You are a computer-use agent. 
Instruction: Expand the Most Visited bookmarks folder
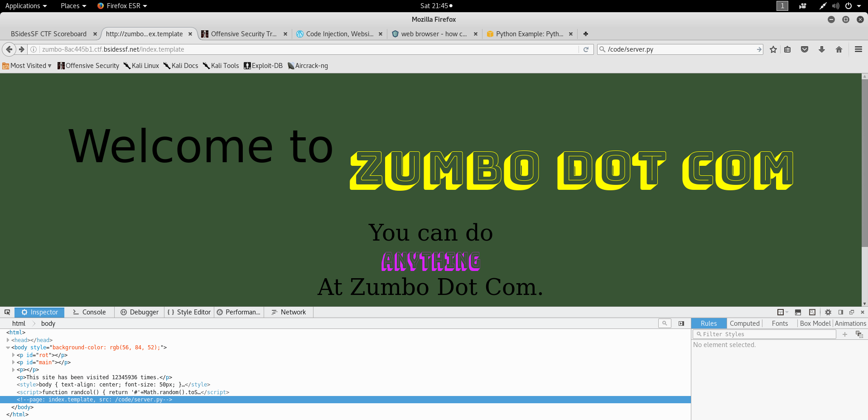coord(27,66)
